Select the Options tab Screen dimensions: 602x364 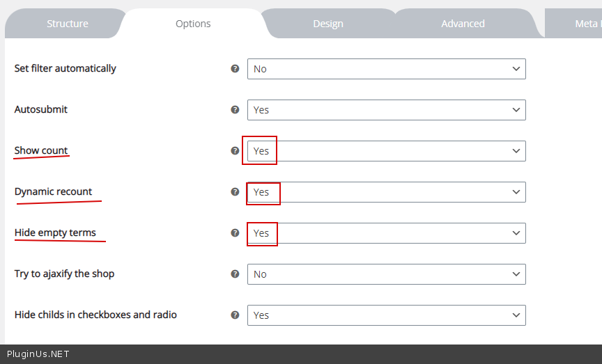click(x=193, y=24)
